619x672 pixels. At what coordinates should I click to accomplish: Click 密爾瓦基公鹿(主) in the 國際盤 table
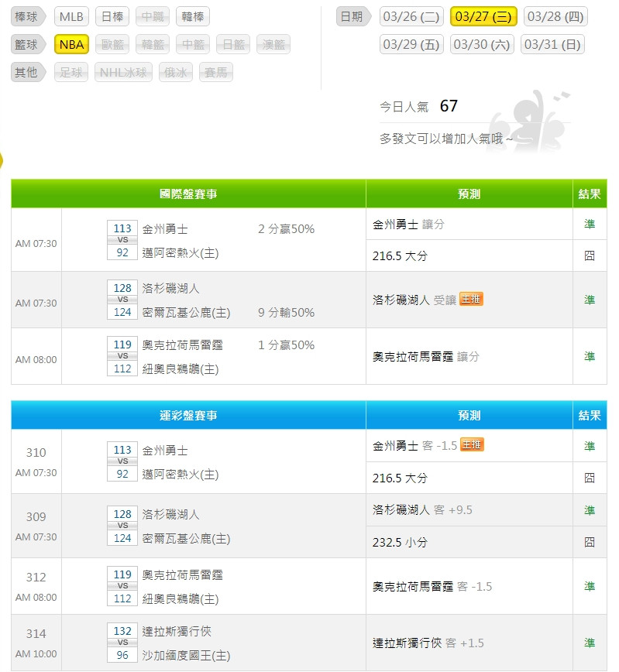tap(186, 313)
